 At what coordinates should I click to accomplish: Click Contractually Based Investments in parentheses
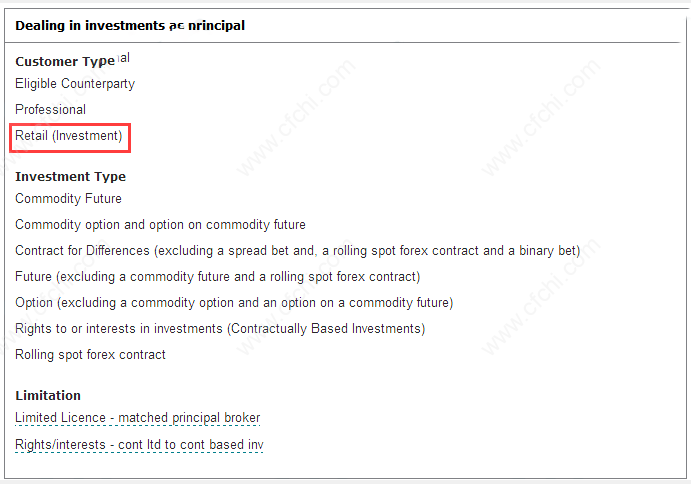[326, 328]
